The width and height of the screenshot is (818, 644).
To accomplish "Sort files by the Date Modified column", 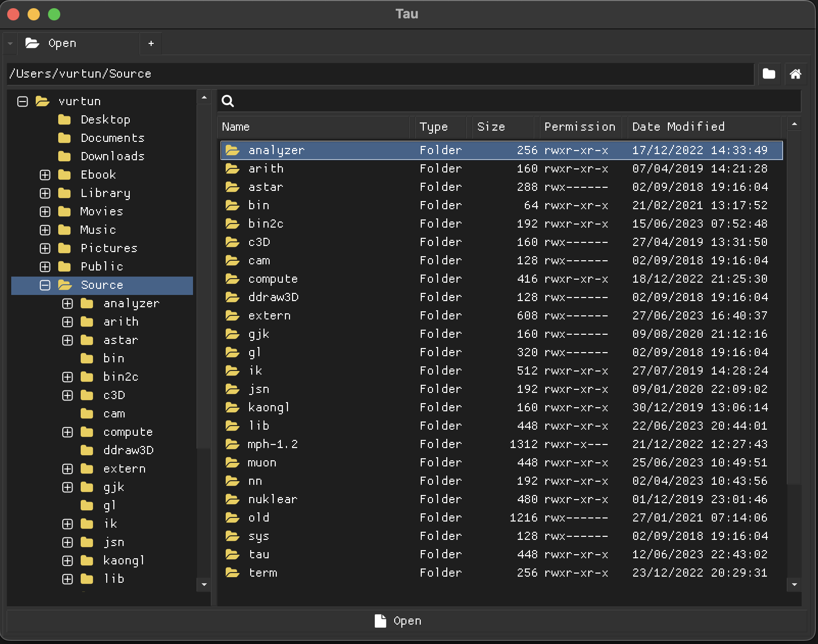I will coord(679,127).
